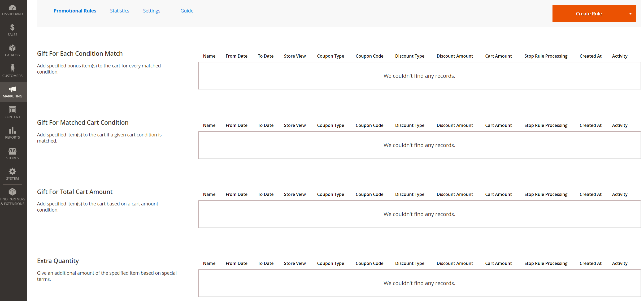Click To Date header in Gift For Matched Cart Condition
This screenshot has height=301, width=644.
[266, 125]
